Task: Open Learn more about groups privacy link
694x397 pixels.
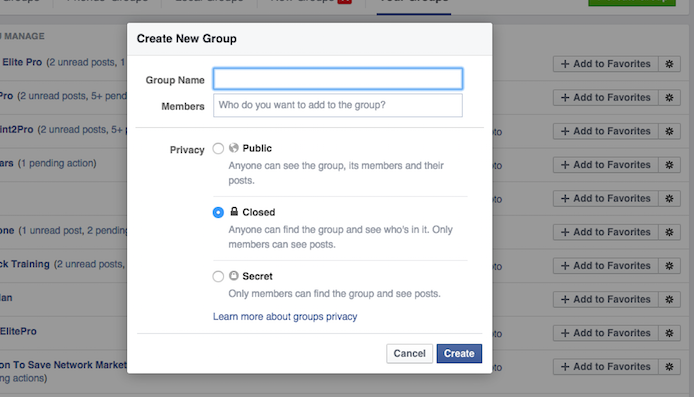Action: [x=285, y=316]
